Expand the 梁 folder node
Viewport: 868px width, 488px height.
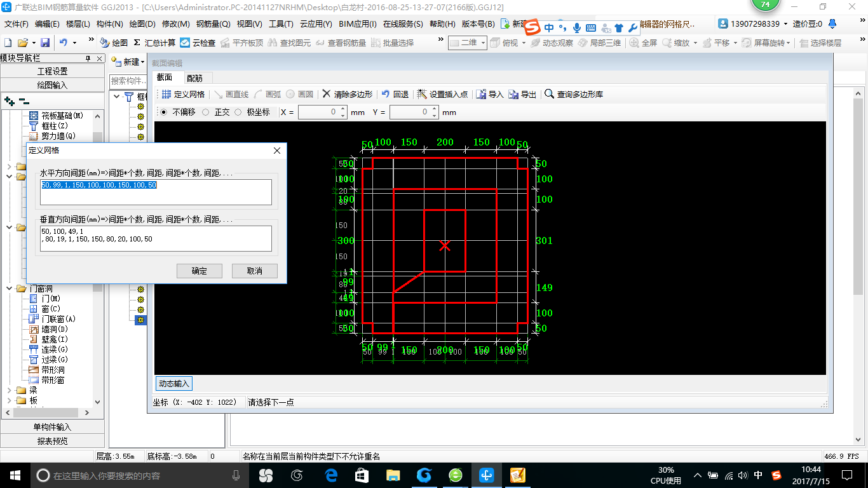click(10, 390)
